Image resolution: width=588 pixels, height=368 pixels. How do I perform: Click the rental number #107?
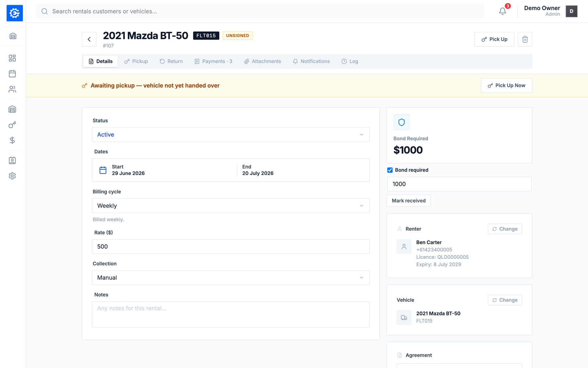tap(108, 46)
